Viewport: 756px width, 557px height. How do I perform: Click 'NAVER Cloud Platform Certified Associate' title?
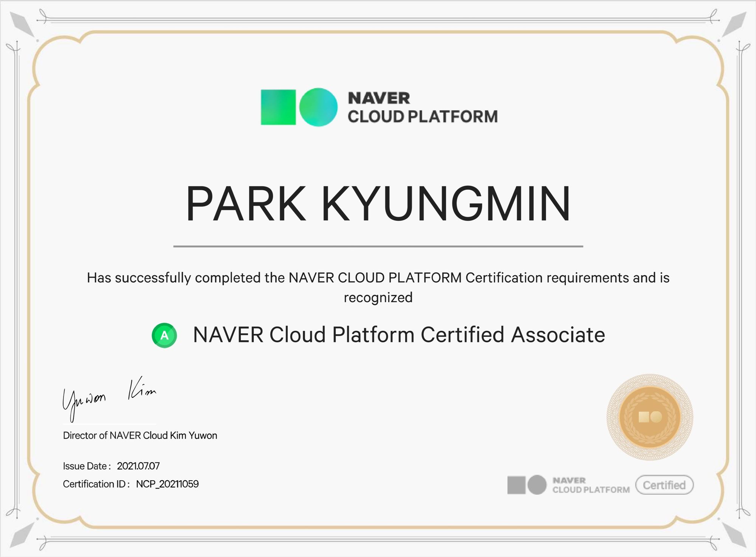coord(399,335)
